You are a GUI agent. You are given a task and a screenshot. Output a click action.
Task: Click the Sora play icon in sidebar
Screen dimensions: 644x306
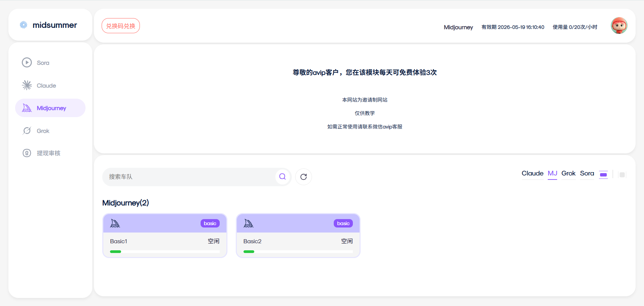click(27, 62)
